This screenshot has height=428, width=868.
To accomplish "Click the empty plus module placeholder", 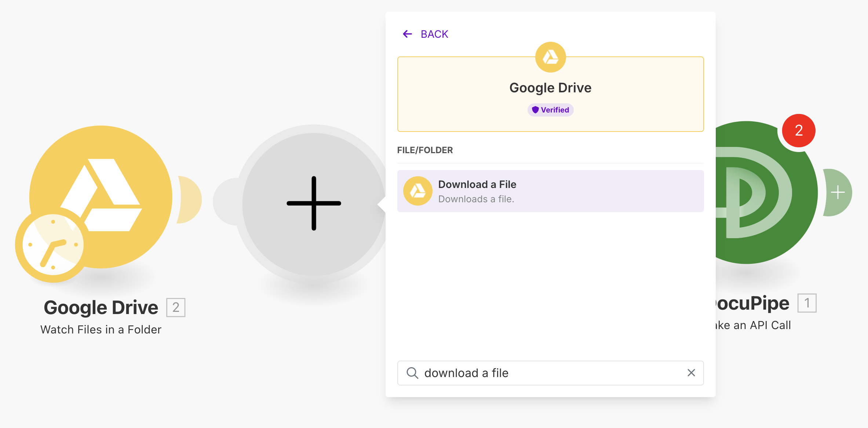I will tap(314, 203).
